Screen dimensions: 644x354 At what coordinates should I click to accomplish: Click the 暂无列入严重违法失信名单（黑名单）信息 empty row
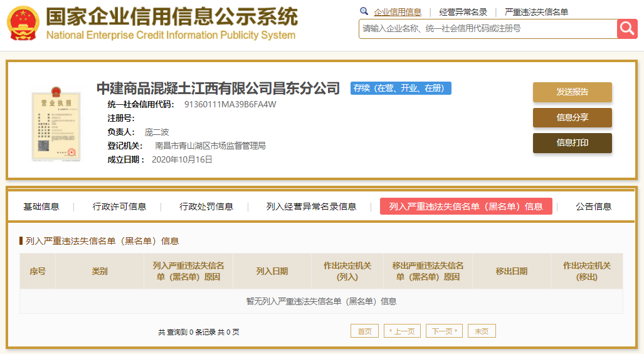point(321,301)
